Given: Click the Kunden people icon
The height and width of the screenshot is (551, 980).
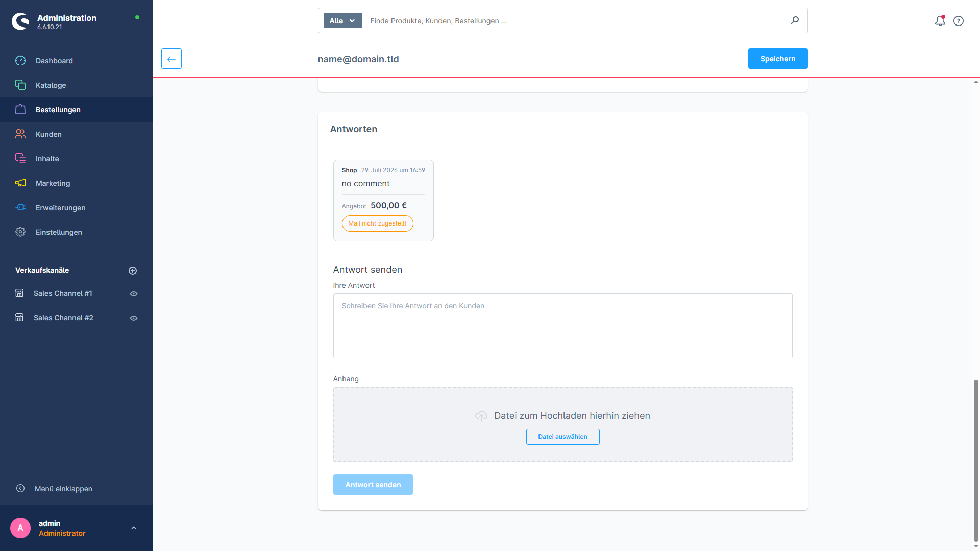Looking at the screenshot, I should 20,134.
